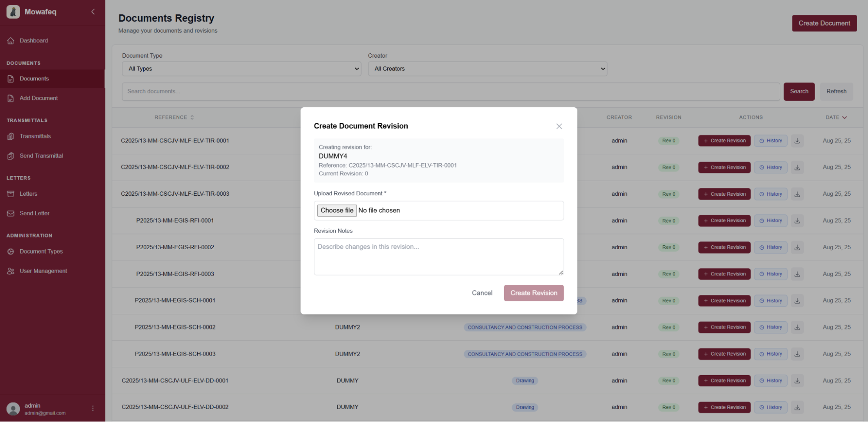This screenshot has height=422, width=868.
Task: Download the TIR-0001 document via its download icon
Action: pos(797,140)
